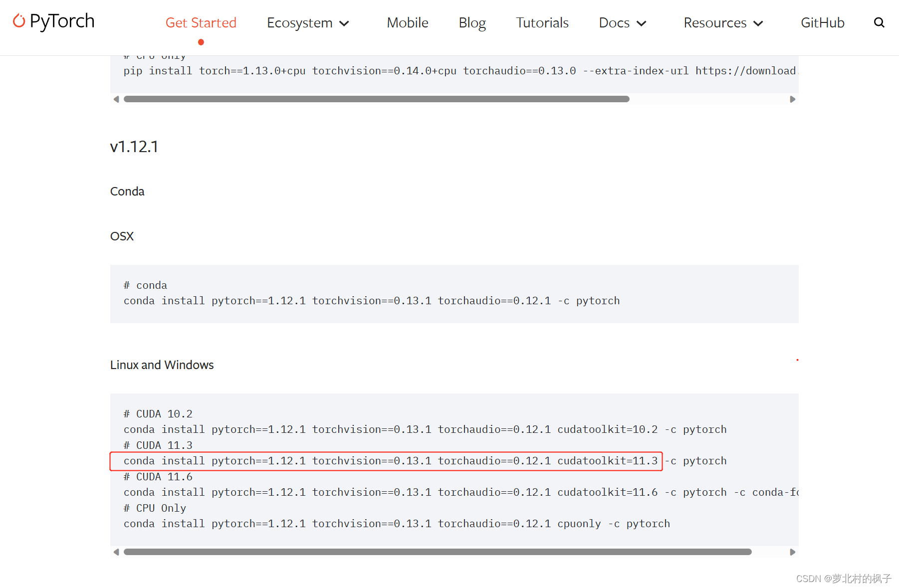899x588 pixels.
Task: Click the Linux conda block horizontal scrollbar
Action: (438, 552)
